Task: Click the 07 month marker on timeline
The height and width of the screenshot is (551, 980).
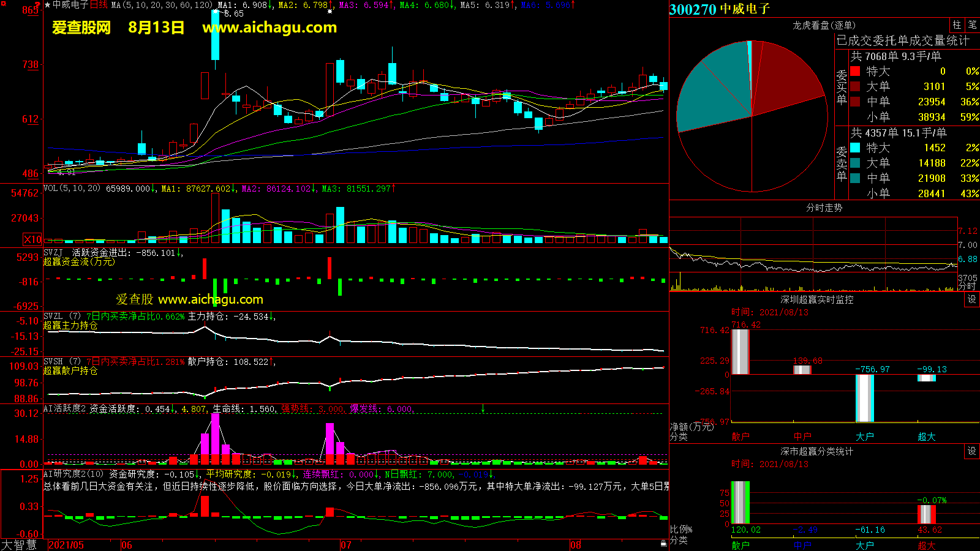Action: pos(346,545)
